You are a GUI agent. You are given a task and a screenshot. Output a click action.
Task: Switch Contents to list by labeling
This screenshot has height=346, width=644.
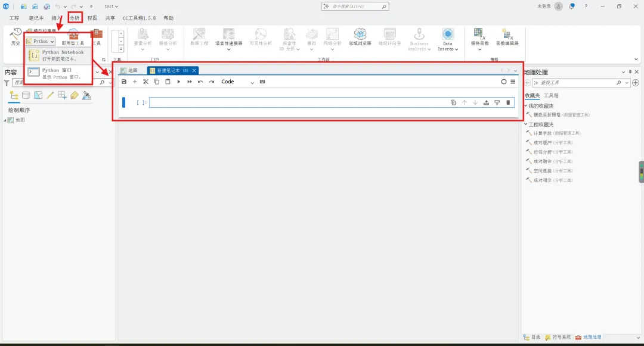point(75,95)
